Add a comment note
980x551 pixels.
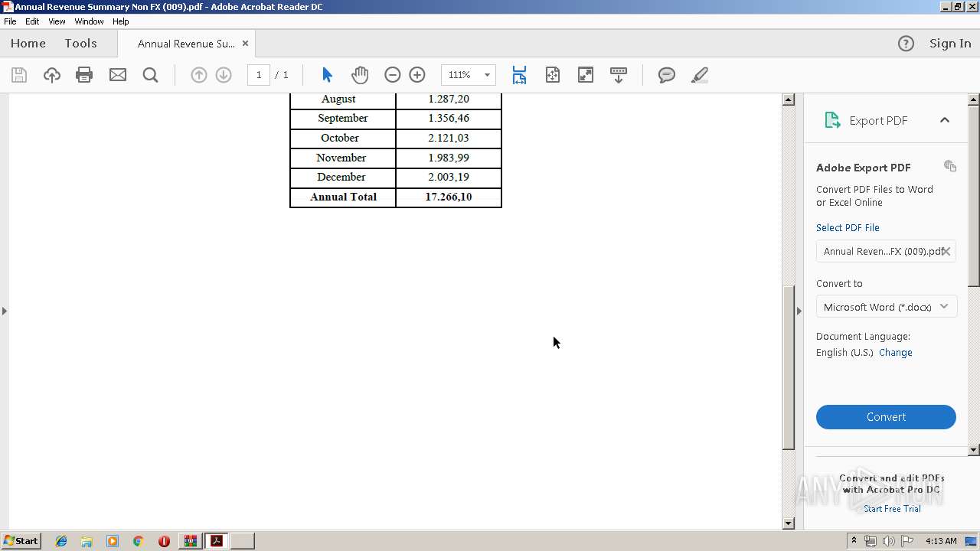[x=667, y=75]
